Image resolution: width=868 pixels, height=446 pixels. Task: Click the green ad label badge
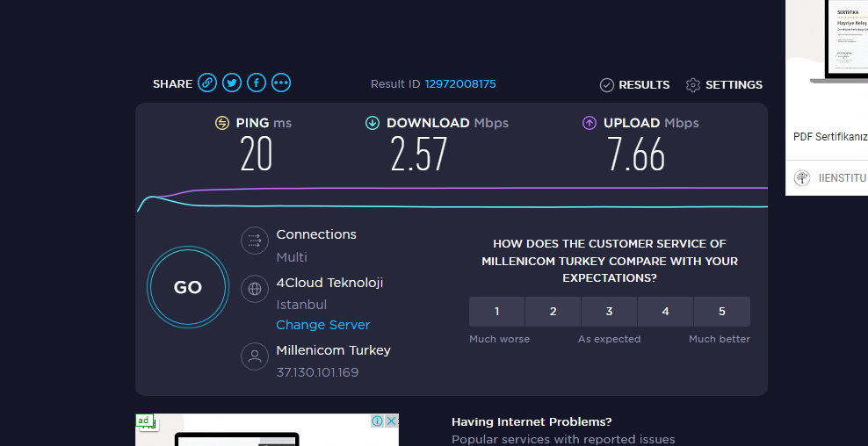pos(143,421)
